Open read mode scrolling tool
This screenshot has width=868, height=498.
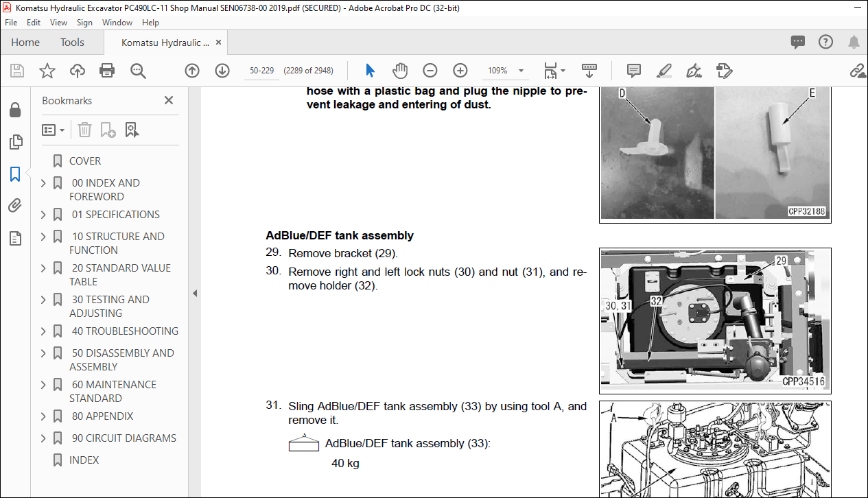click(x=589, y=71)
